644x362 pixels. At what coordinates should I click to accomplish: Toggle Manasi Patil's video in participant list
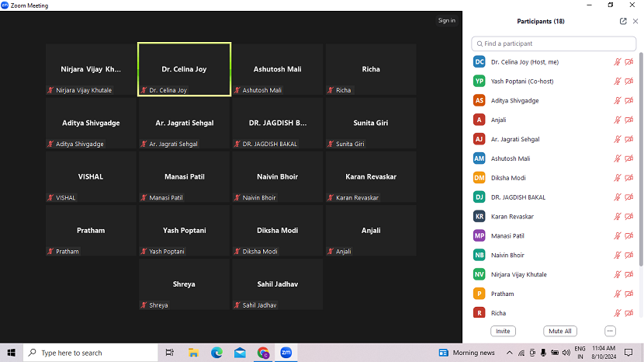628,235
